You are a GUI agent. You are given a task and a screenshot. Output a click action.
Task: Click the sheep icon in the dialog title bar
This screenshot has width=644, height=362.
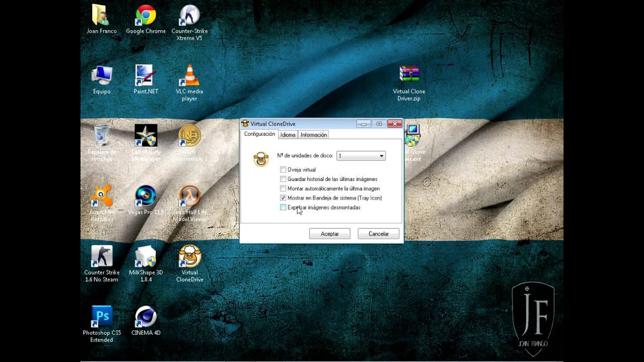point(245,124)
